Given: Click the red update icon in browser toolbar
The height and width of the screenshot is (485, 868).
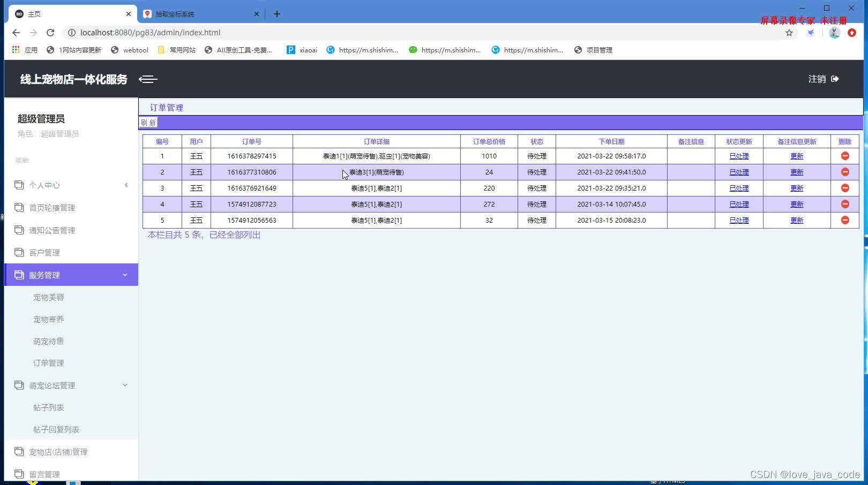Looking at the screenshot, I should click(852, 33).
